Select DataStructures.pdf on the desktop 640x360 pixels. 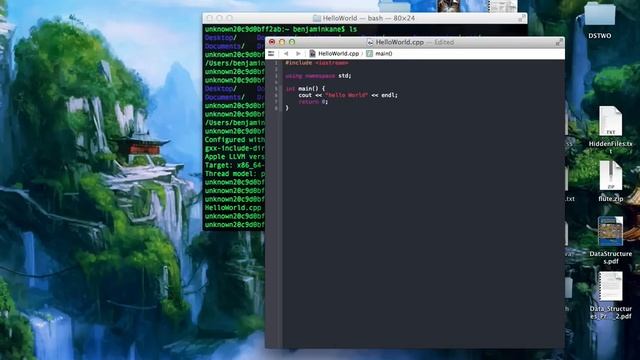[x=610, y=231]
